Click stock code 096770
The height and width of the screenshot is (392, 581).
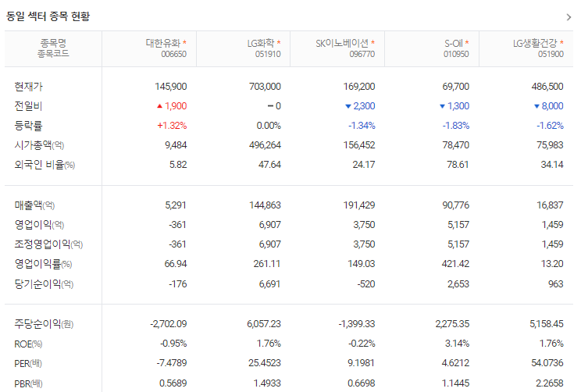(x=362, y=54)
